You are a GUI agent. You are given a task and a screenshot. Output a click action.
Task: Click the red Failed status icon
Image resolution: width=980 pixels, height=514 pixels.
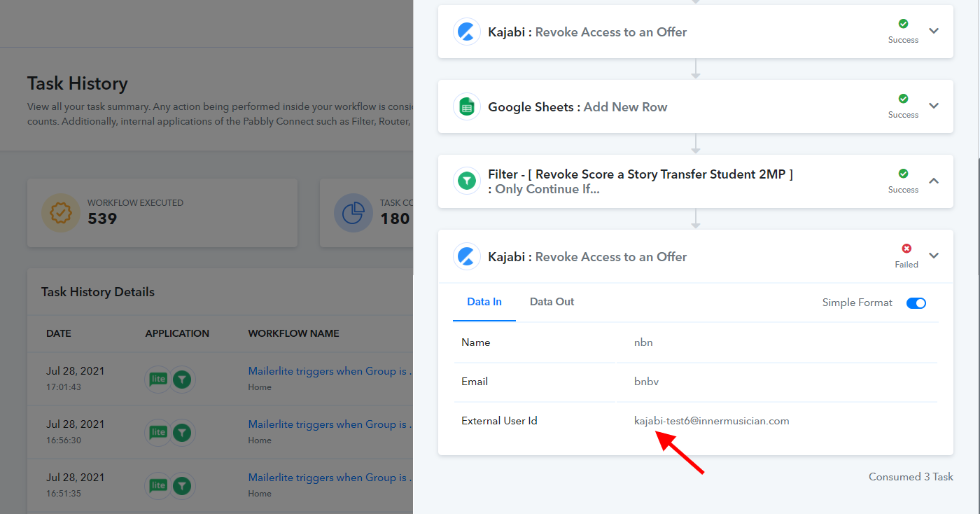(x=906, y=249)
